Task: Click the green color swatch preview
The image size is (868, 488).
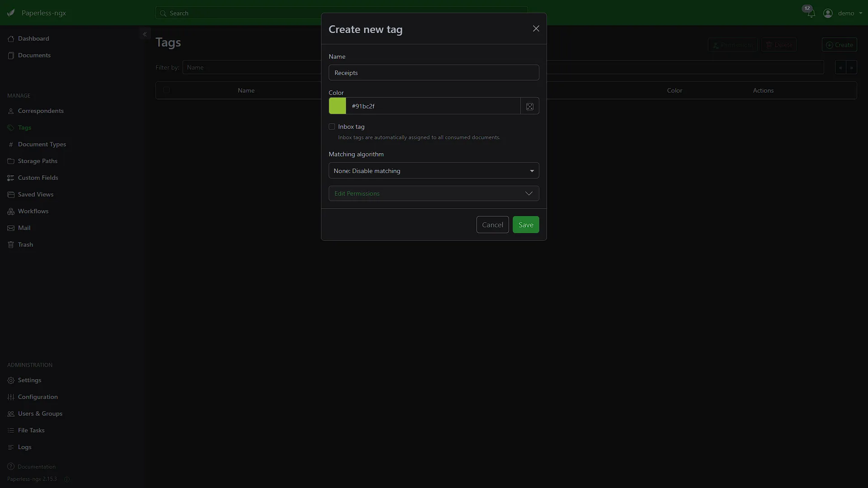Action: click(x=337, y=106)
